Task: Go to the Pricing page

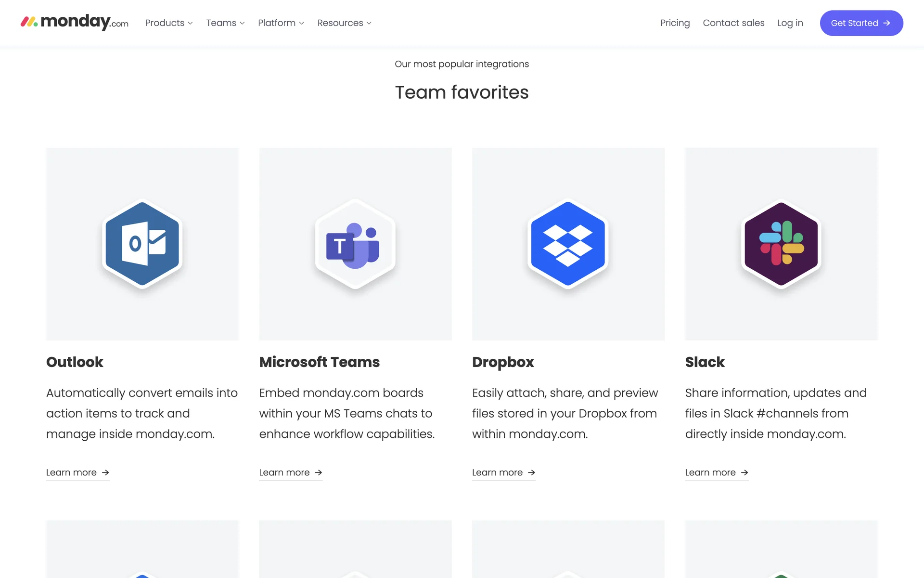Action: coord(675,23)
